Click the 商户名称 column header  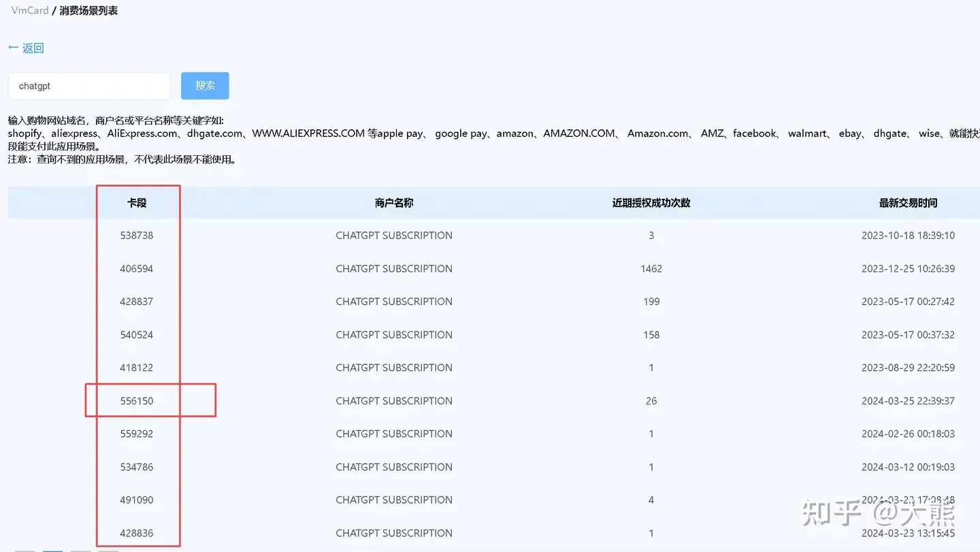point(394,203)
